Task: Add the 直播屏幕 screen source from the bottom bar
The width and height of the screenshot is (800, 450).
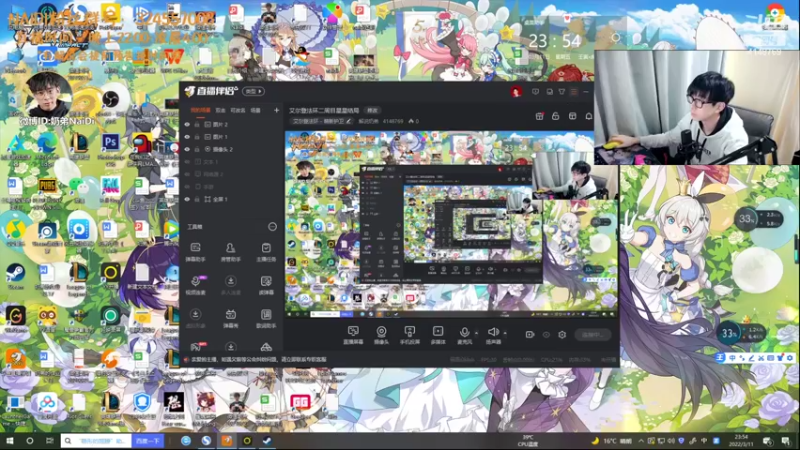Action: click(x=353, y=335)
